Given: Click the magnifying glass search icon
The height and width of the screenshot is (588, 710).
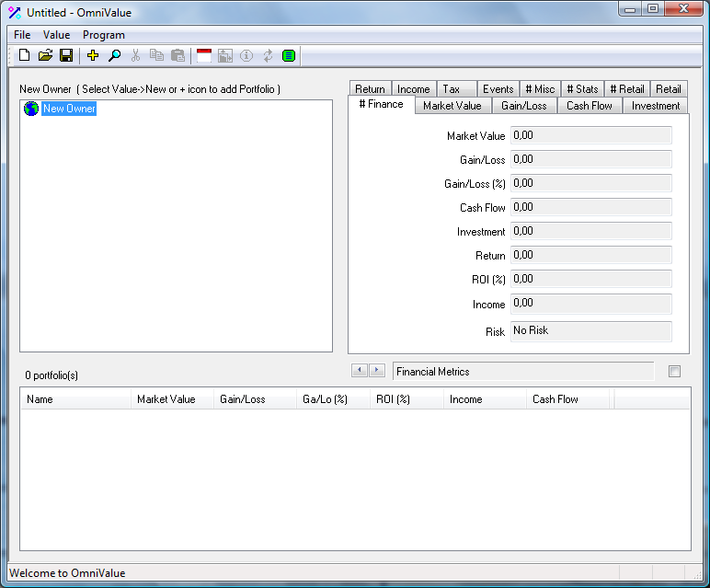Looking at the screenshot, I should pyautogui.click(x=115, y=56).
